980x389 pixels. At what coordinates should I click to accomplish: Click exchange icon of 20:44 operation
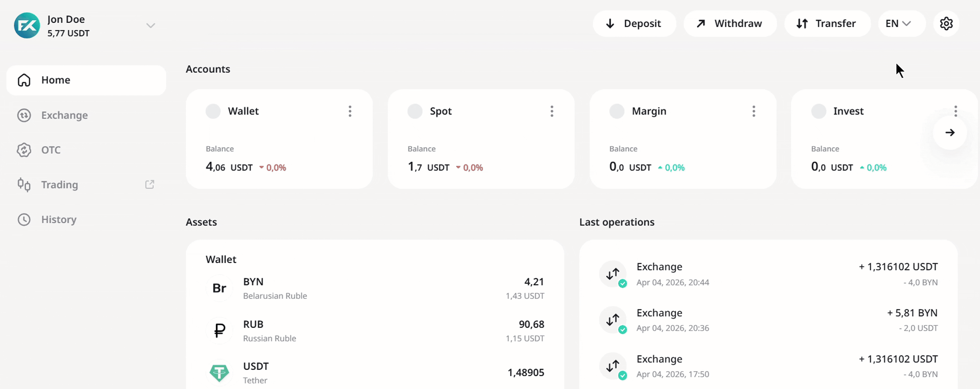[x=613, y=274]
